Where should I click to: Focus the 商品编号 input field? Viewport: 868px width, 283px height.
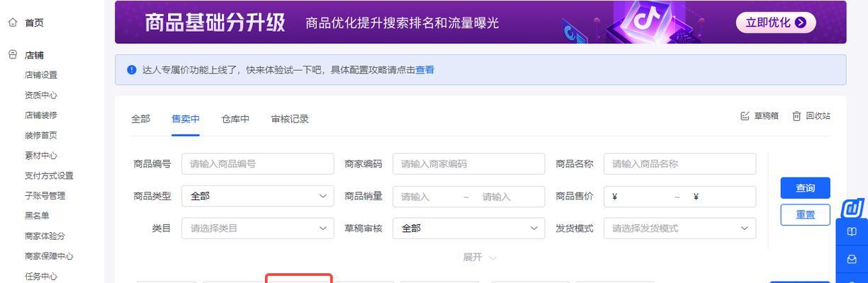(258, 163)
